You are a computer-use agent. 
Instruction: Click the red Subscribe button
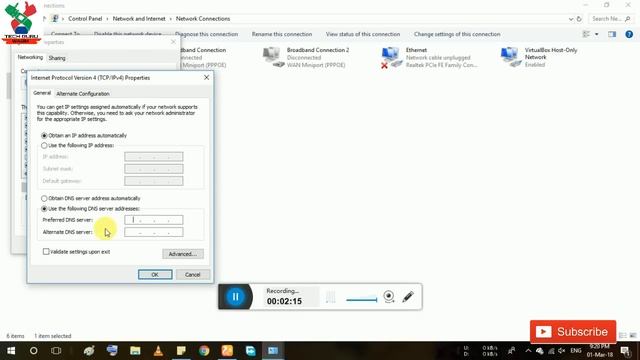[573, 332]
